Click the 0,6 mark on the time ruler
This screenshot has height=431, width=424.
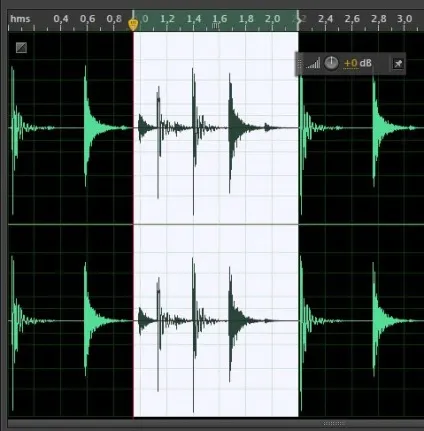click(x=87, y=19)
